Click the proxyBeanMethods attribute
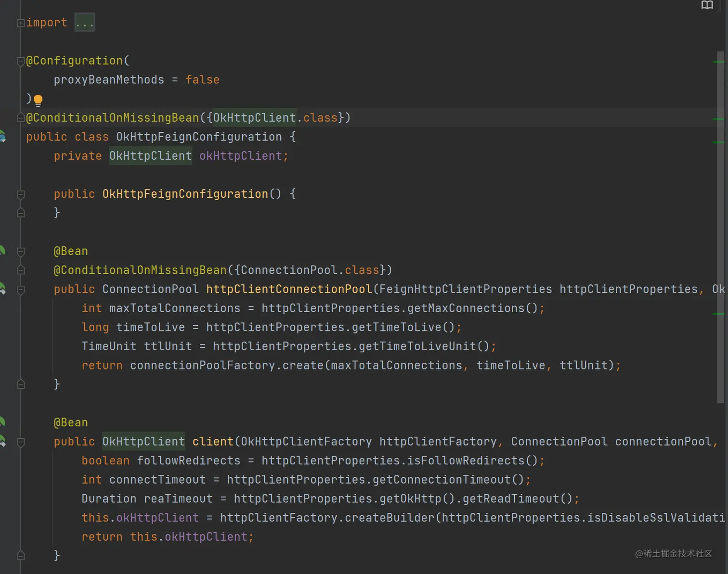The width and height of the screenshot is (728, 574). click(109, 80)
